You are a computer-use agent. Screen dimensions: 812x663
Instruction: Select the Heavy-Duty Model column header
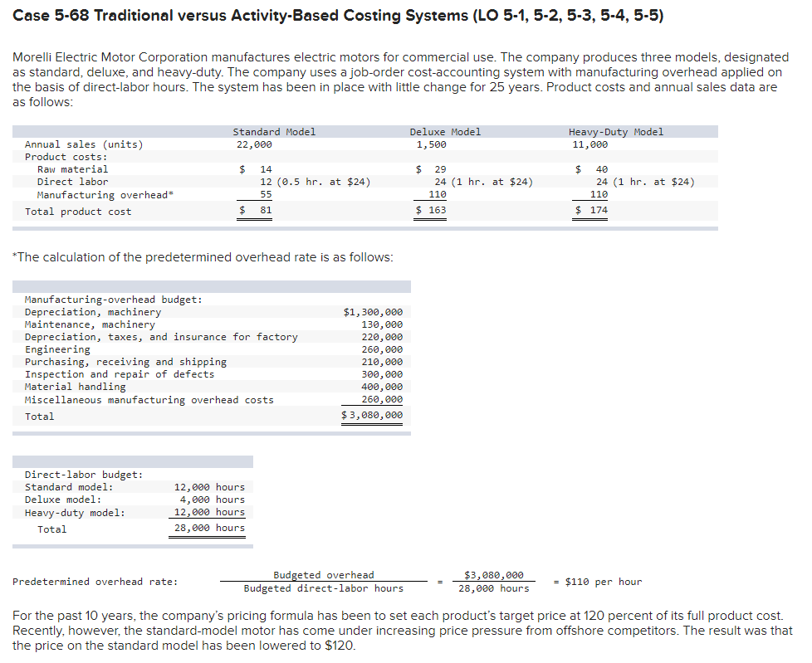(616, 132)
